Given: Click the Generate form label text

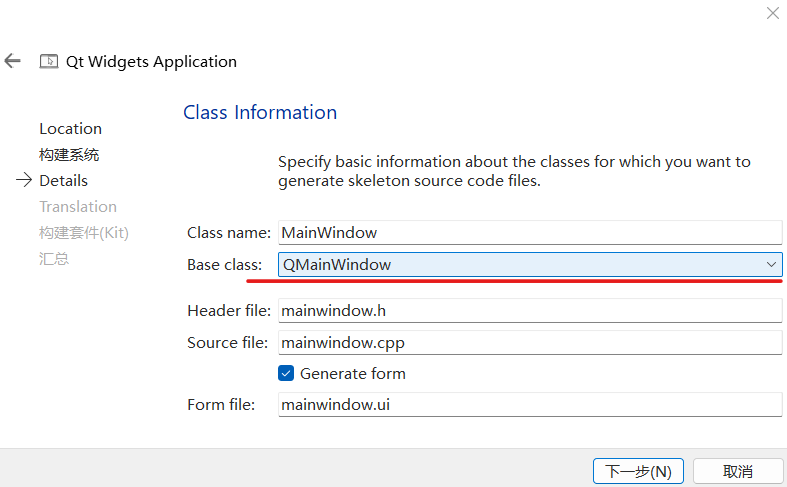Looking at the screenshot, I should pyautogui.click(x=353, y=374).
